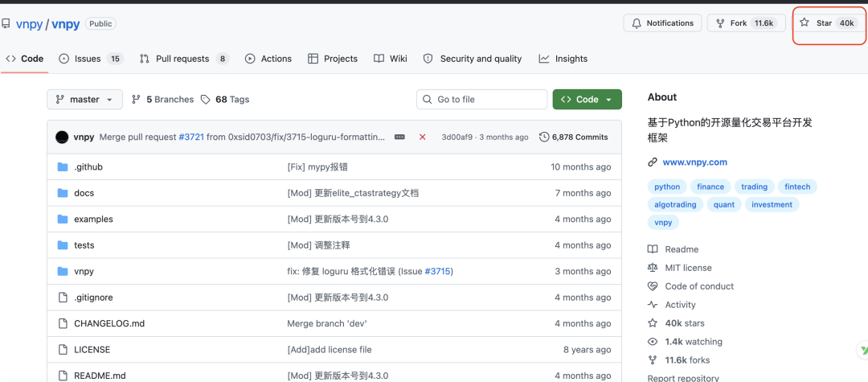The width and height of the screenshot is (868, 382).
Task: Star the repository
Action: [x=828, y=23]
